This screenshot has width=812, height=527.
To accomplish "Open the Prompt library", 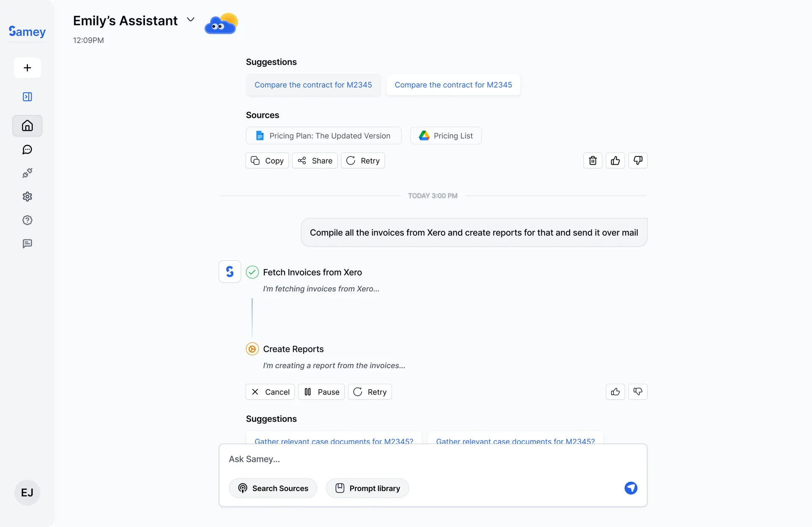I will (367, 488).
